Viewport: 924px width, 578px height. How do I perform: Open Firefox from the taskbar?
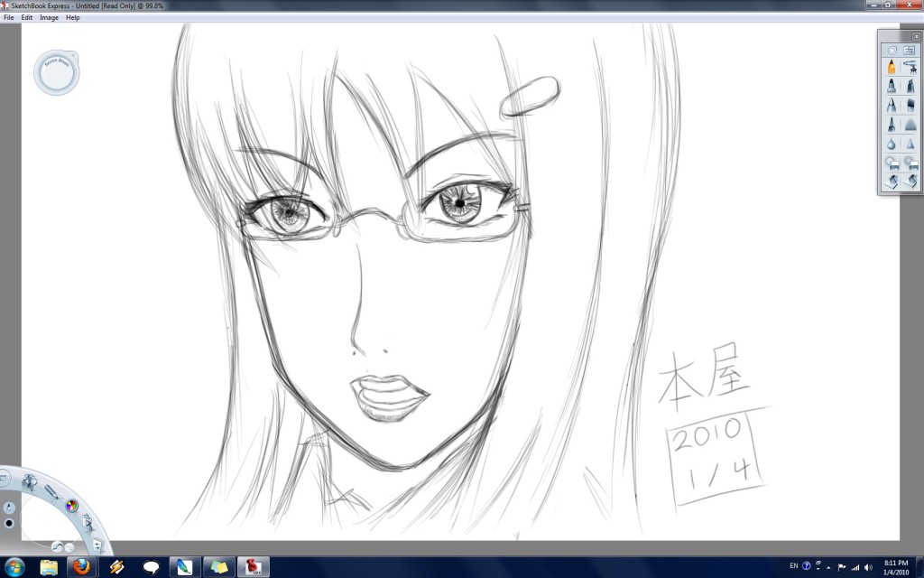tap(82, 566)
